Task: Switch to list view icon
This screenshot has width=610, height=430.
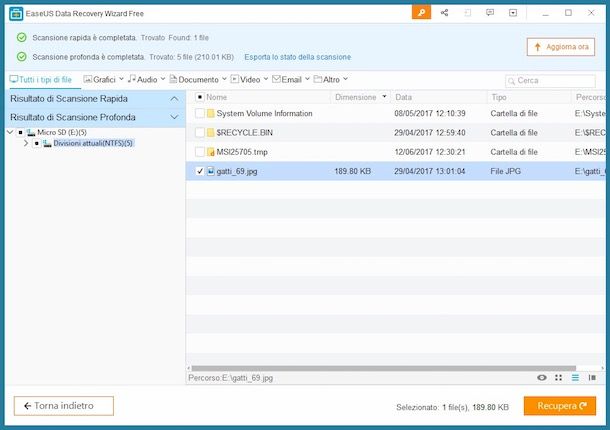Action: coord(575,377)
